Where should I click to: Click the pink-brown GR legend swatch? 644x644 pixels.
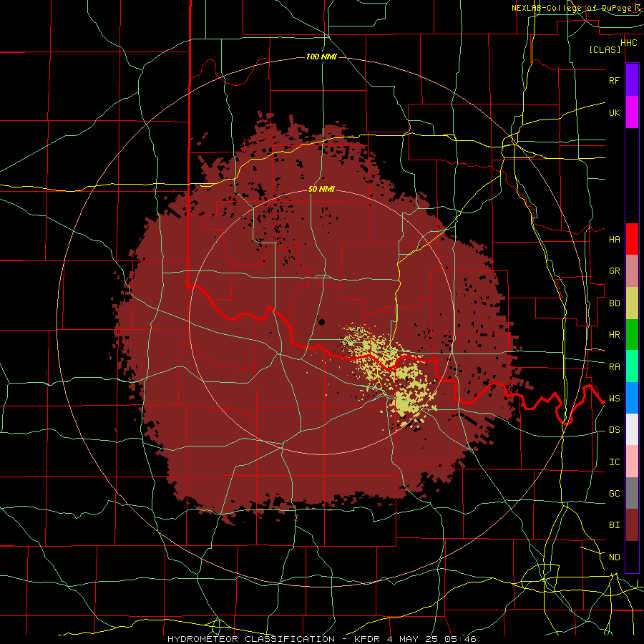coord(632,271)
